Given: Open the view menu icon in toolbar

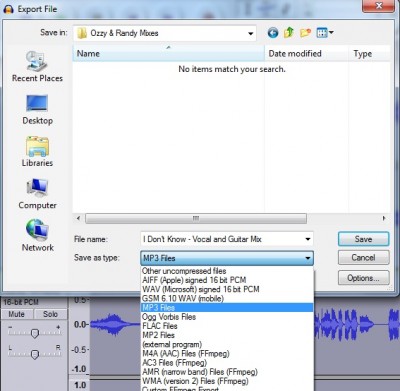Looking at the screenshot, I should (325, 33).
